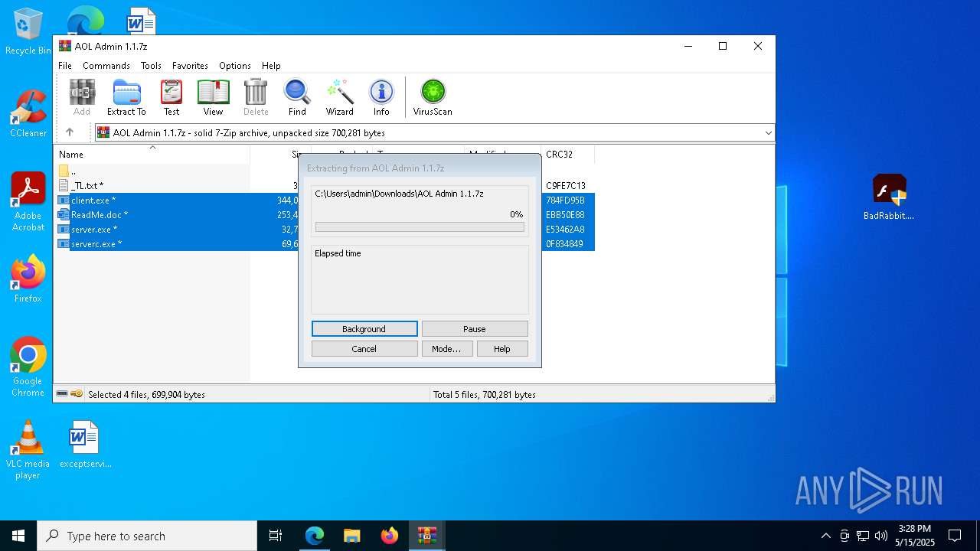Click Help in the extraction dialog
980x551 pixels.
click(x=502, y=349)
